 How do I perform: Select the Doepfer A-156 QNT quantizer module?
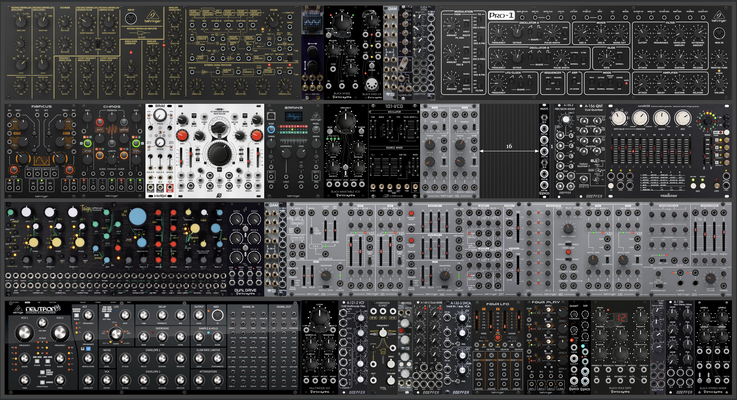593,150
